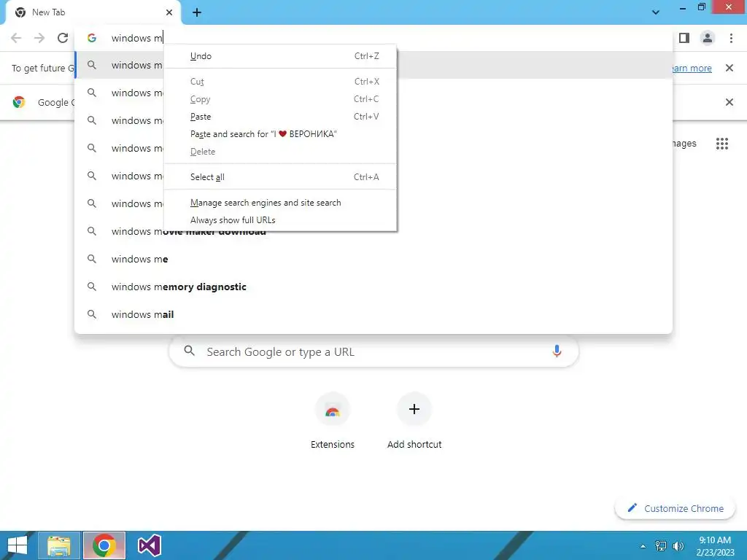Open the side panel icon
This screenshot has width=747, height=560.
[x=684, y=38]
